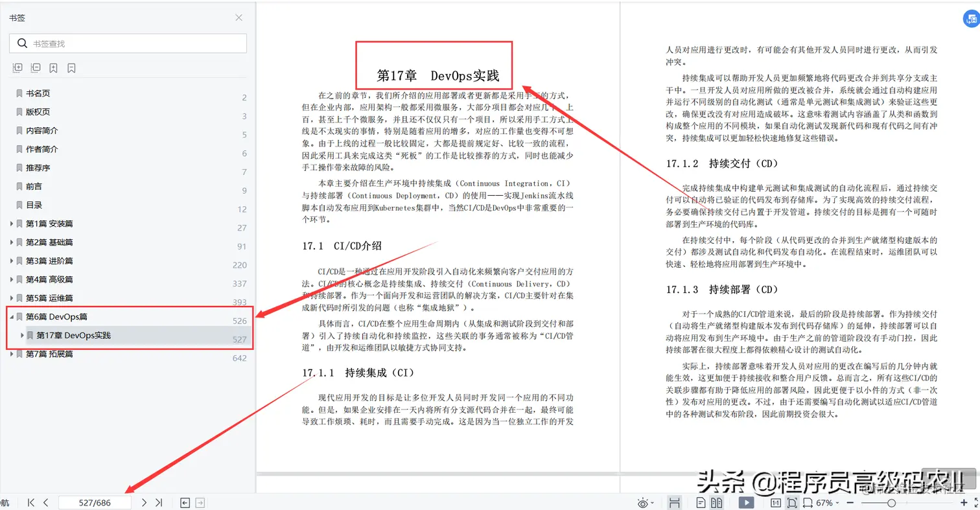Toggle single-page document view

pyautogui.click(x=701, y=502)
